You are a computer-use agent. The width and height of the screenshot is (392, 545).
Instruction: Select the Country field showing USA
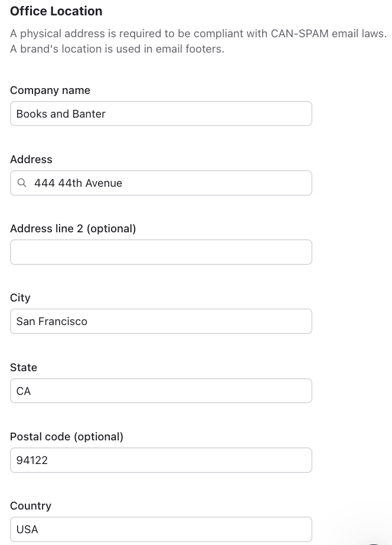click(x=161, y=530)
